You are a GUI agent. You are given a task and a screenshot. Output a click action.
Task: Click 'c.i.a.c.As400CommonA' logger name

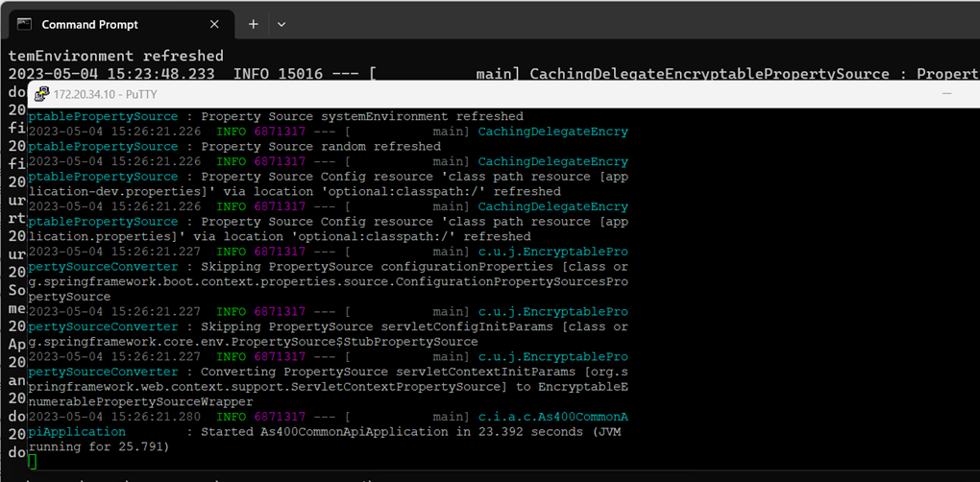point(553,417)
